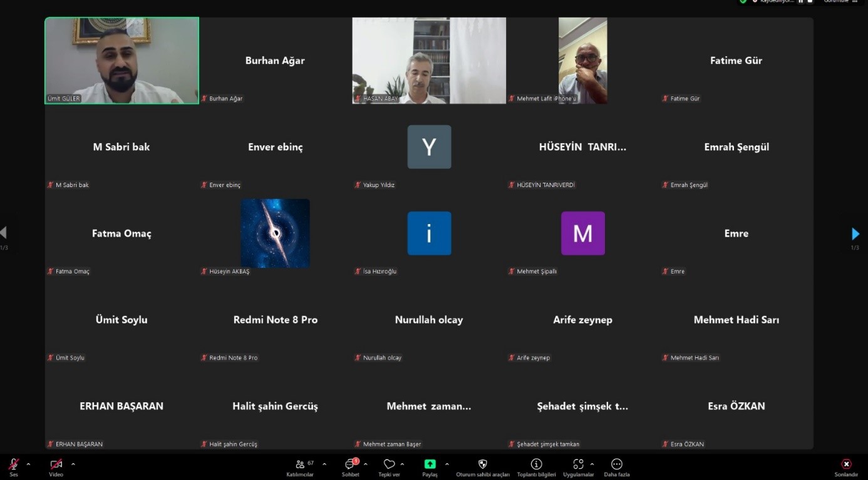Open video options arrow beside Video
Viewport: 868px width, 480px height.
coord(73,464)
